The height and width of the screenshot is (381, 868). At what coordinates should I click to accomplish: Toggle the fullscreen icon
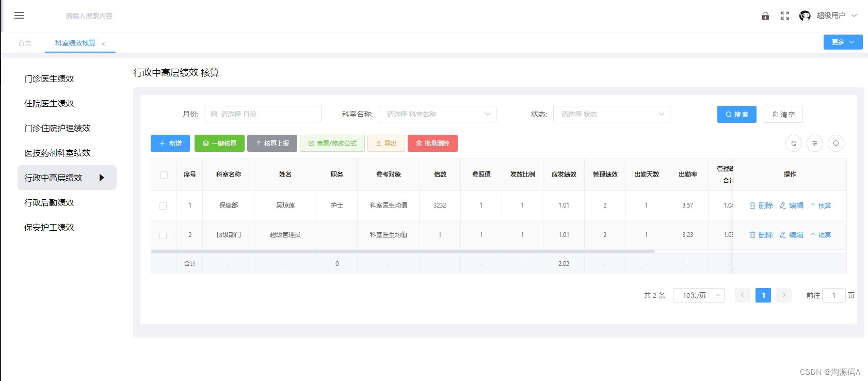[x=785, y=16]
